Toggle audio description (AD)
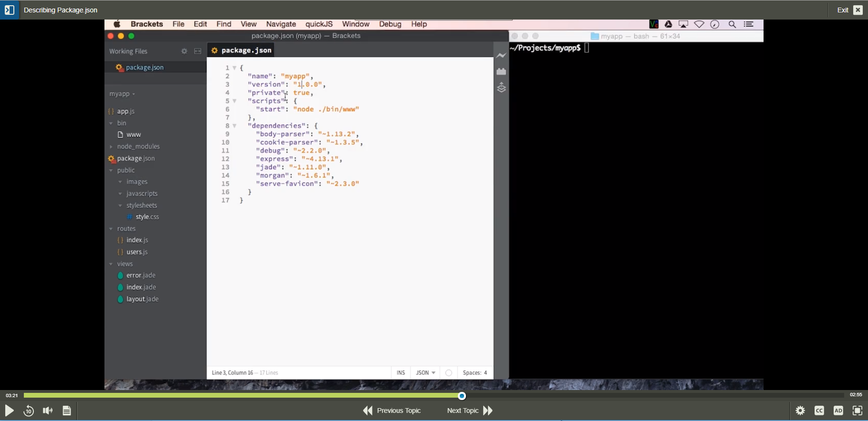The width and height of the screenshot is (868, 421). click(x=838, y=411)
